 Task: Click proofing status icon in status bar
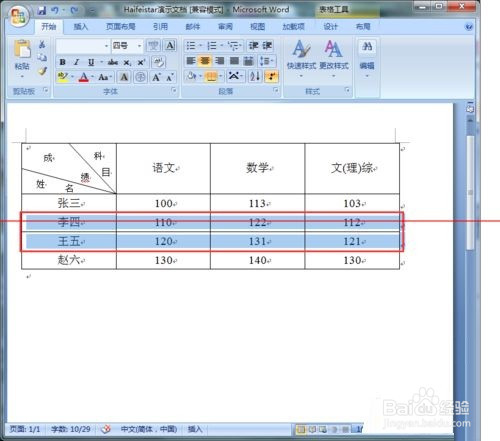(106, 429)
